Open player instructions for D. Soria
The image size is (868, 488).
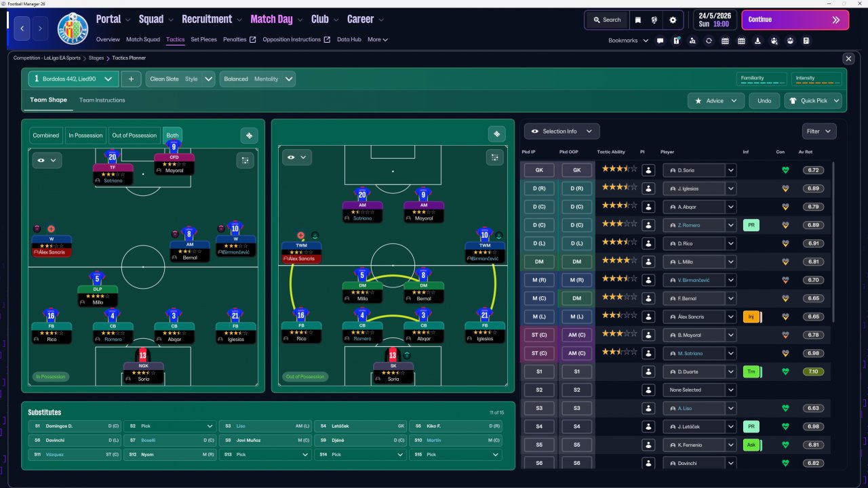pyautogui.click(x=650, y=170)
